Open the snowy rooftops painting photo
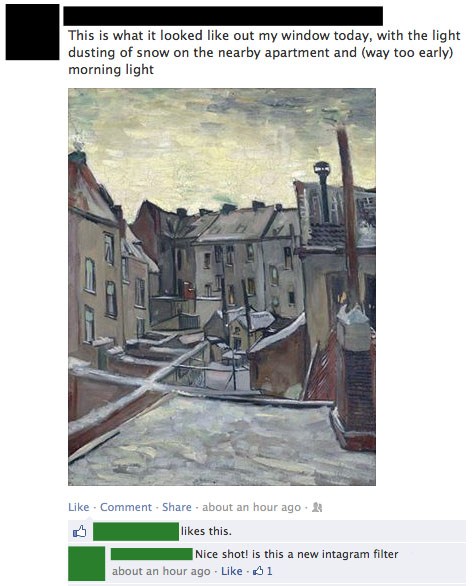 point(222,287)
